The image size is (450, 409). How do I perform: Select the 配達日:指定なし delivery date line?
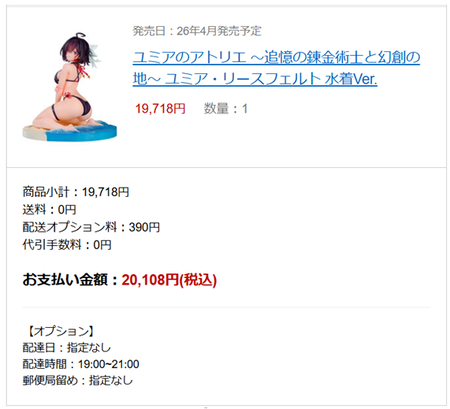pos(66,348)
